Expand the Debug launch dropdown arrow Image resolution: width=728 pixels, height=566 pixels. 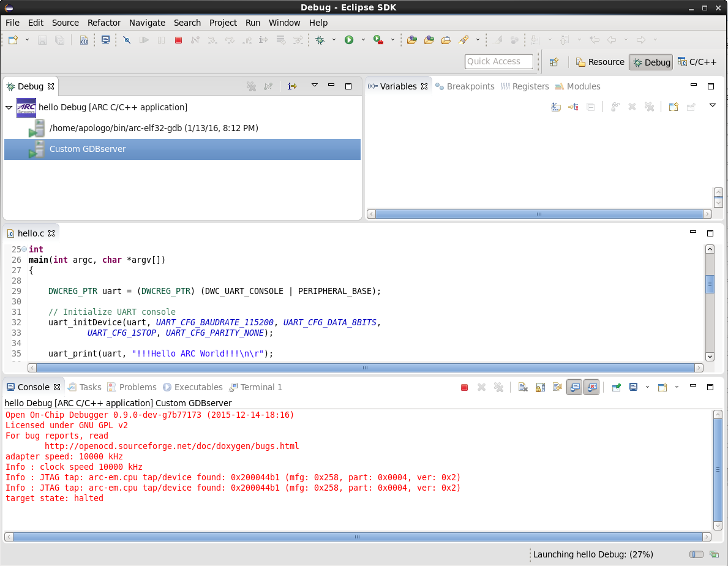click(x=334, y=40)
